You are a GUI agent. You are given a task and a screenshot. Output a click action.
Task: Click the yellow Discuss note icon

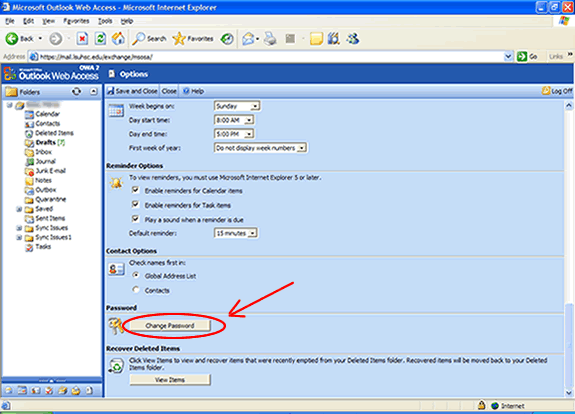coord(316,39)
